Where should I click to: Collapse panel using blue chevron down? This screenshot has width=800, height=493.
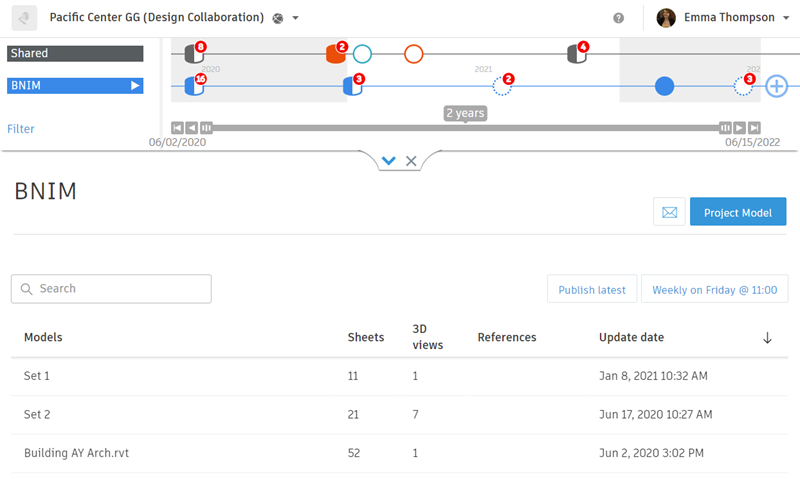tap(389, 161)
